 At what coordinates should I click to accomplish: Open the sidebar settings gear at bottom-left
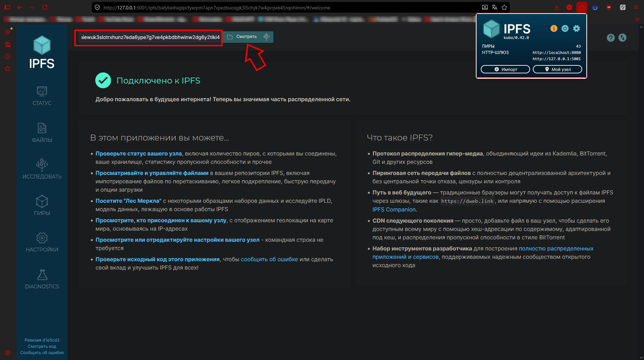pyautogui.click(x=8, y=352)
